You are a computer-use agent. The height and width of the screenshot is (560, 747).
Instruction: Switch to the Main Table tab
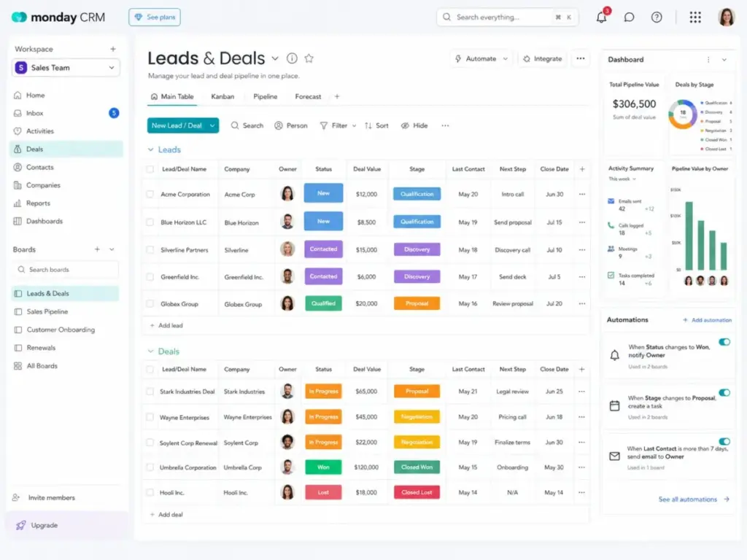click(172, 96)
